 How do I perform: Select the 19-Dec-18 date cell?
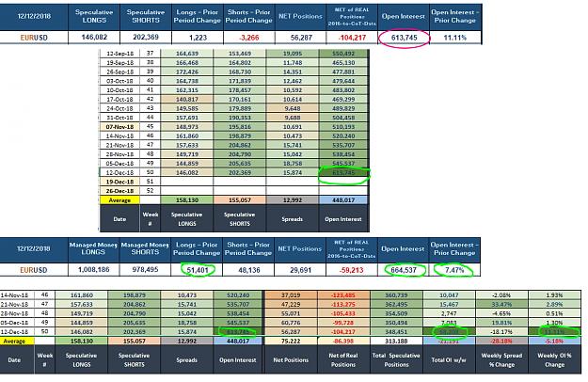tap(119, 182)
